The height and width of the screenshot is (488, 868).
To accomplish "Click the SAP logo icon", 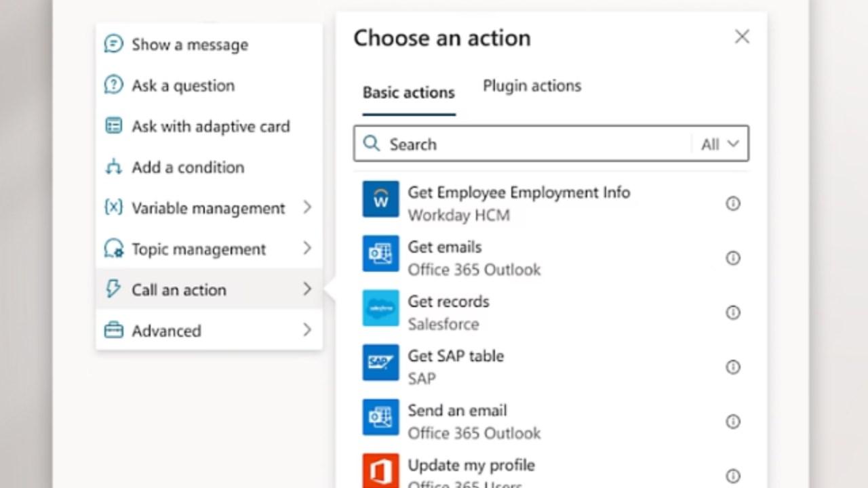I will click(380, 363).
